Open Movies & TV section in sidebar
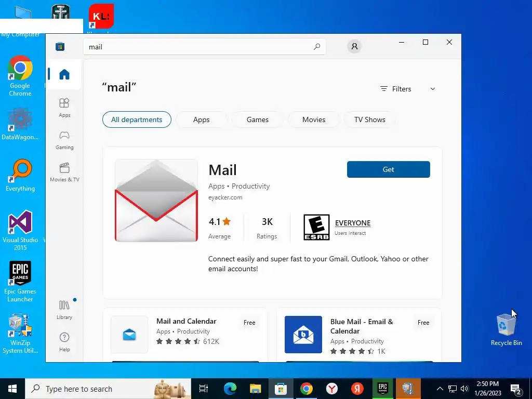 coord(64,172)
